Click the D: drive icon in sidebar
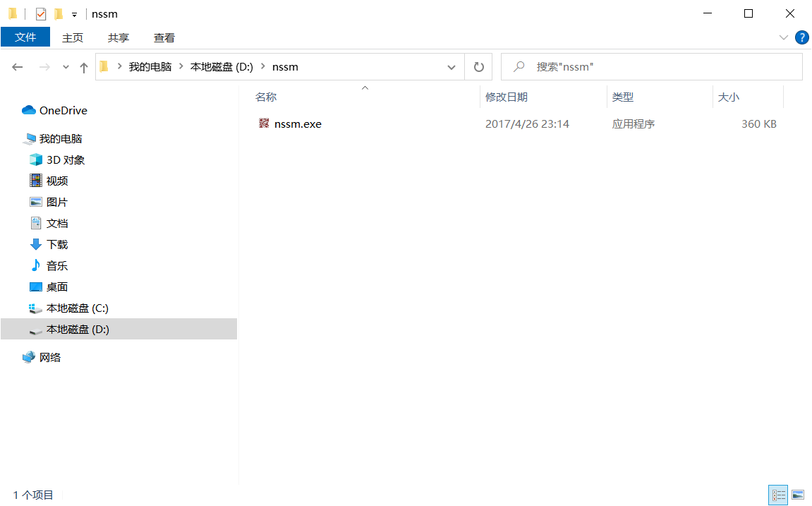This screenshot has height=506, width=812. (36, 332)
